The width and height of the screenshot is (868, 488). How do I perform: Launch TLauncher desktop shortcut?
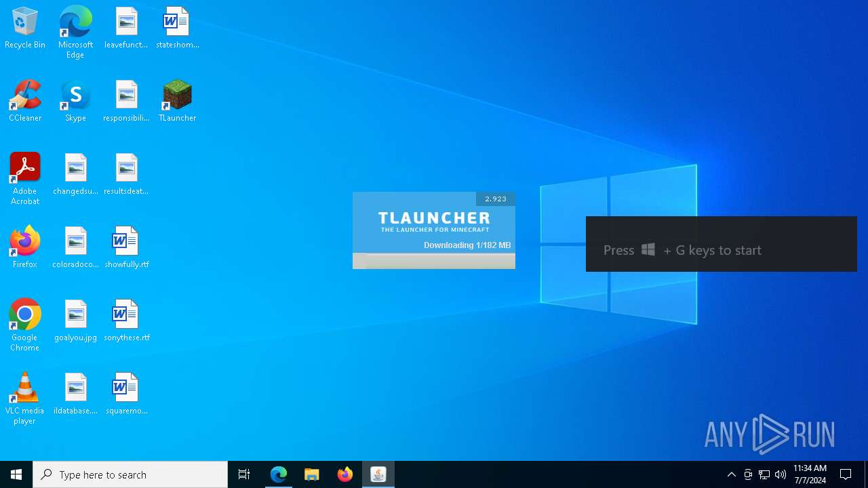tap(177, 102)
